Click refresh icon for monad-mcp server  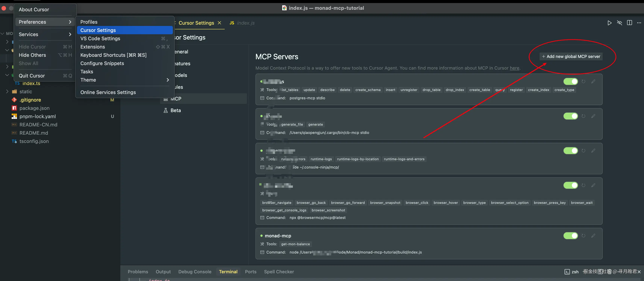click(583, 236)
